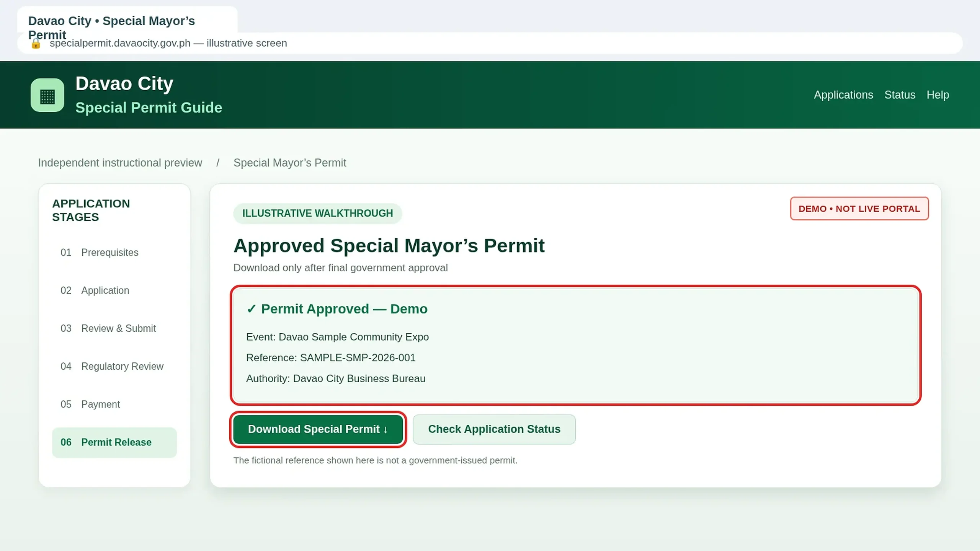Go to stage 02 Application
The height and width of the screenshot is (551, 980).
click(x=114, y=290)
